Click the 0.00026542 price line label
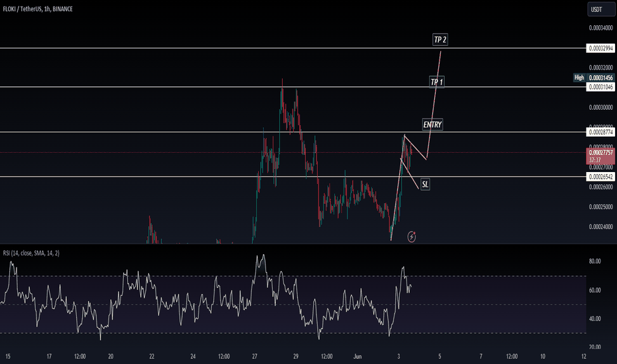The image size is (617, 364). click(601, 177)
